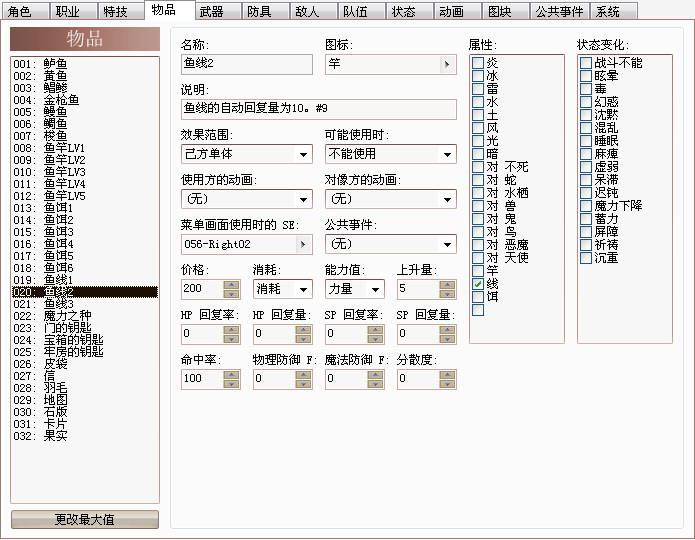
Task: Decrease the 价格 value with down arrow
Action: [x=231, y=293]
